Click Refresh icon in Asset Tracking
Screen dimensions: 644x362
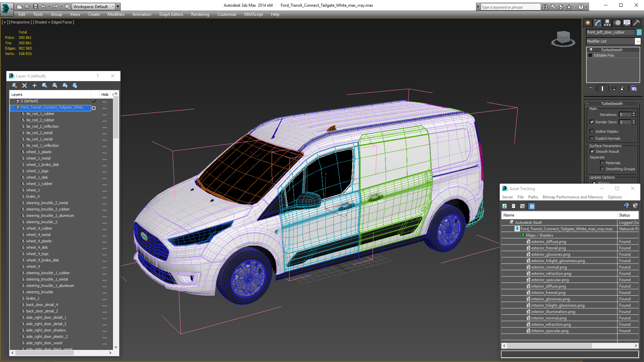504,206
